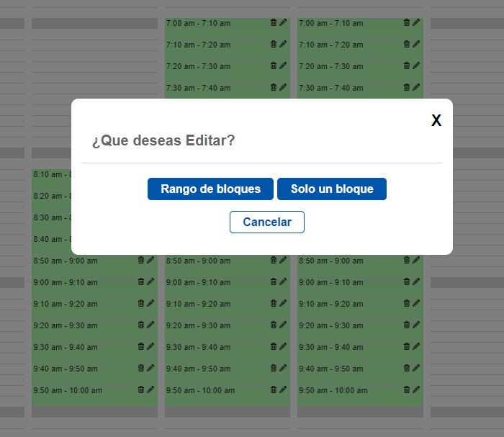The image size is (504, 437).
Task: Delete the 7:20 am block in right column
Action: pos(407,66)
